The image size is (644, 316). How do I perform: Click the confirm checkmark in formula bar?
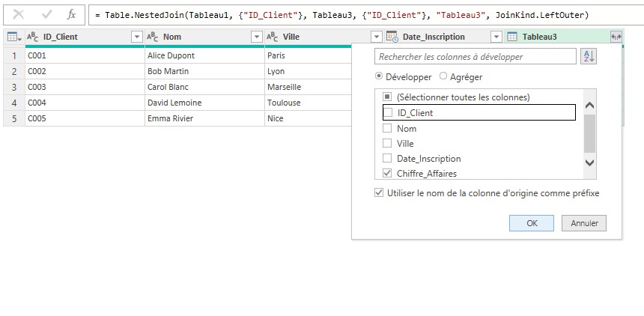tap(46, 14)
